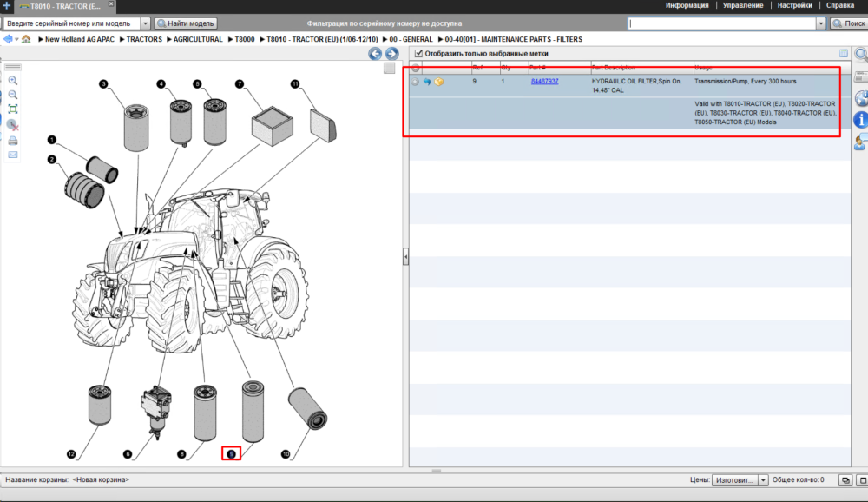Select callout 9 in the diagram
This screenshot has height=502, width=868.
[x=232, y=453]
